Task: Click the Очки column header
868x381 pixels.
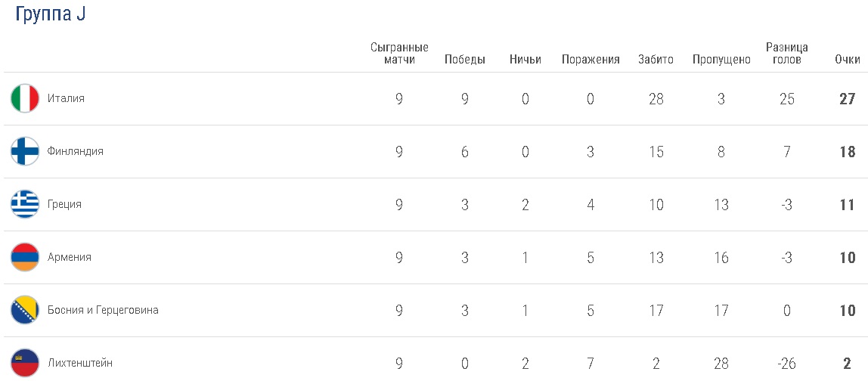Action: tap(847, 60)
